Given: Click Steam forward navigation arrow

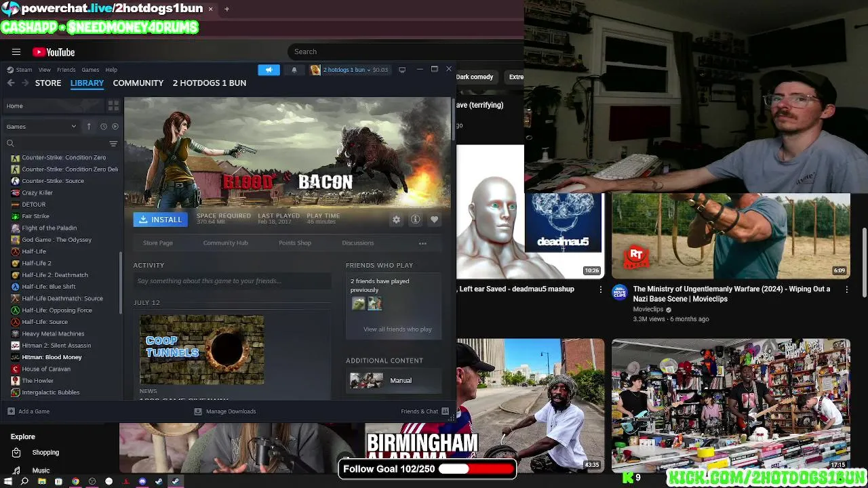Looking at the screenshot, I should pos(25,83).
